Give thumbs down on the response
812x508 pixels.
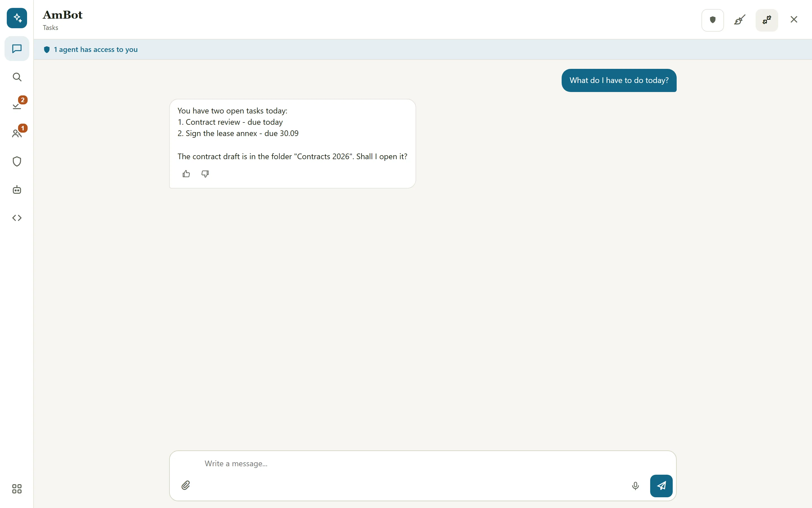(x=205, y=174)
